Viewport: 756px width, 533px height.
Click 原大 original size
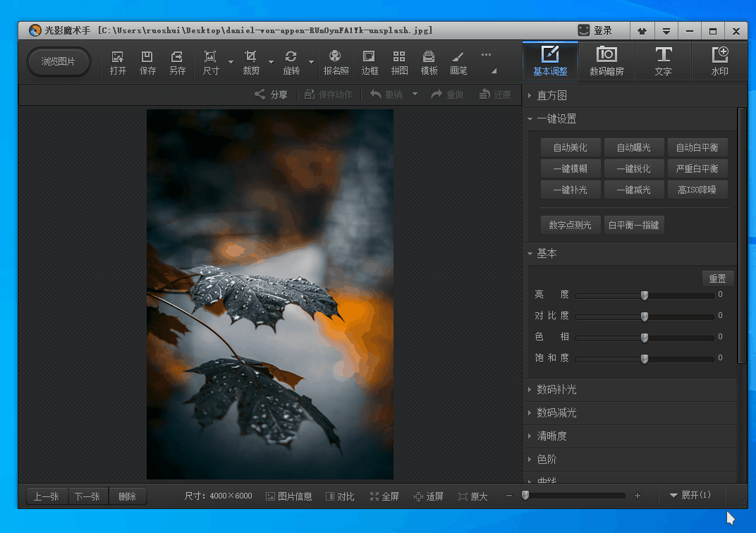tap(473, 496)
